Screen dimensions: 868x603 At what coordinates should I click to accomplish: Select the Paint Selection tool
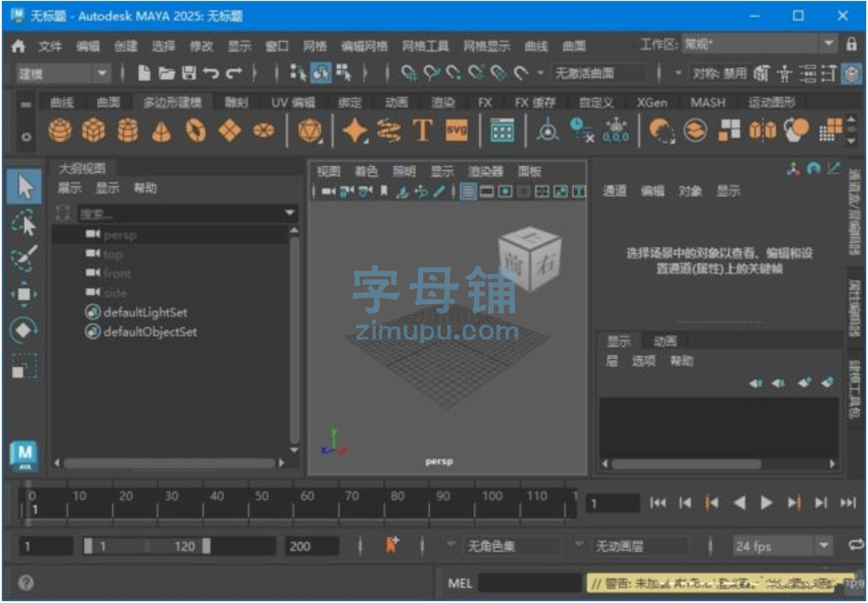tap(24, 258)
